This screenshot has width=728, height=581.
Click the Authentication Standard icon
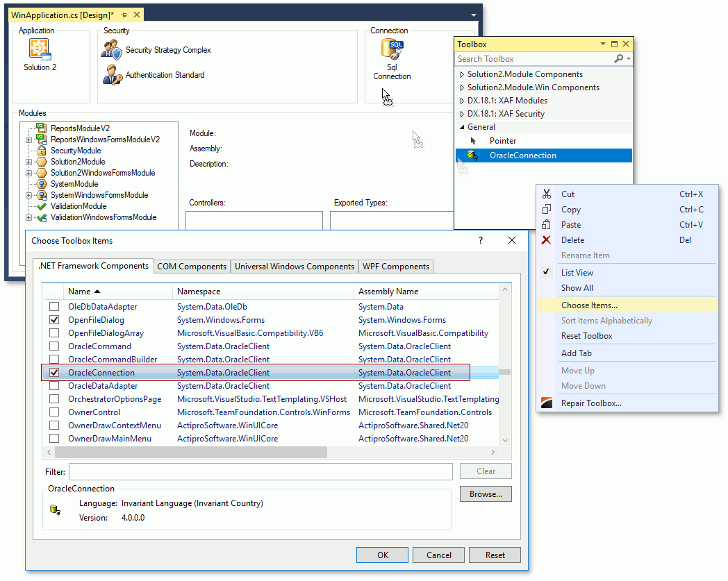[x=111, y=74]
